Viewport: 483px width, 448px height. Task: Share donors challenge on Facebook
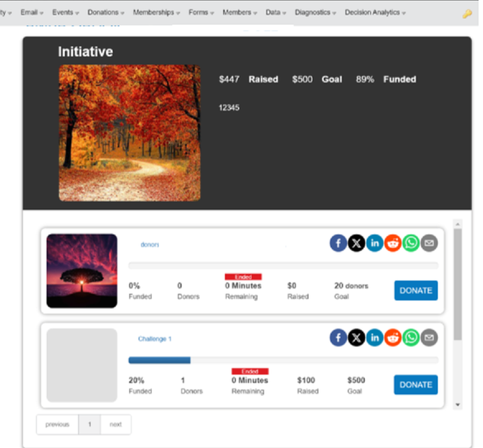[338, 243]
